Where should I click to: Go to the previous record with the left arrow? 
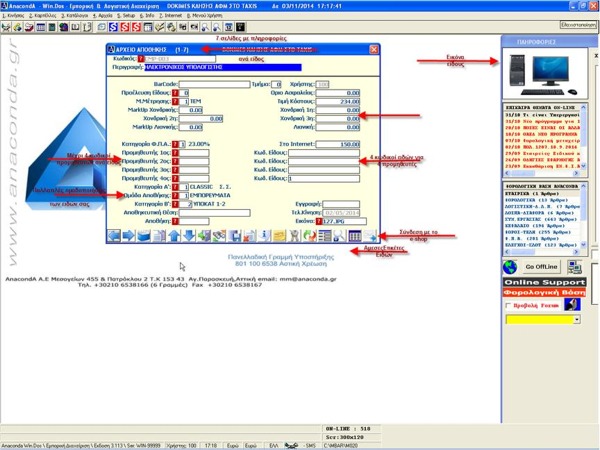point(114,235)
